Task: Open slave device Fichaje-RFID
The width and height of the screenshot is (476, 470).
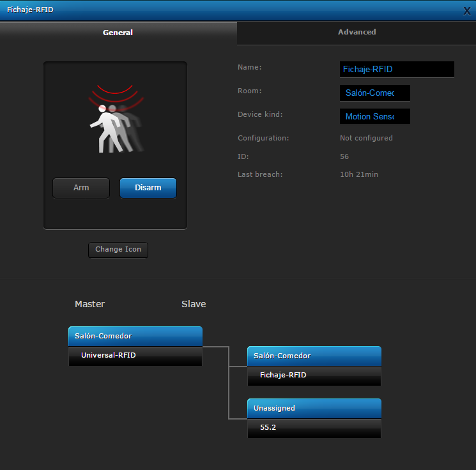Action: [x=314, y=375]
